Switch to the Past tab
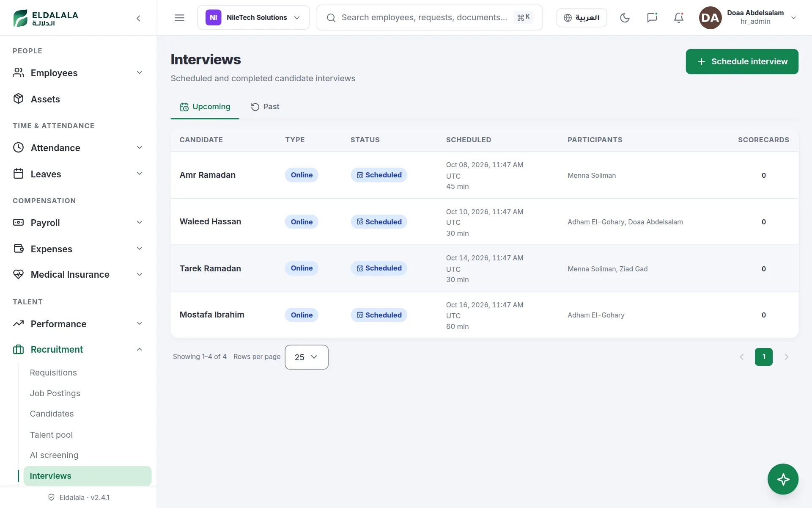The height and width of the screenshot is (508, 812). click(x=265, y=107)
